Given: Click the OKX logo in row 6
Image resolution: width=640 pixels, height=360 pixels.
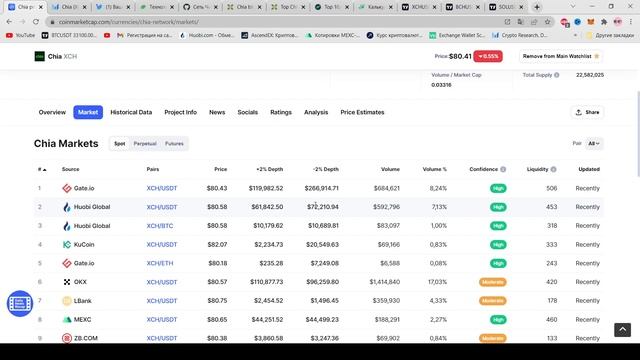Looking at the screenshot, I should pyautogui.click(x=67, y=282).
